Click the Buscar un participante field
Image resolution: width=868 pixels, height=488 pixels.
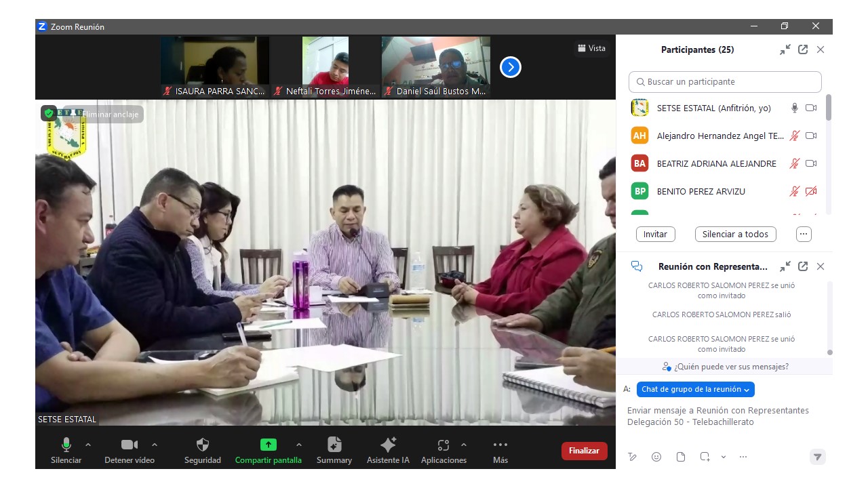[725, 82]
